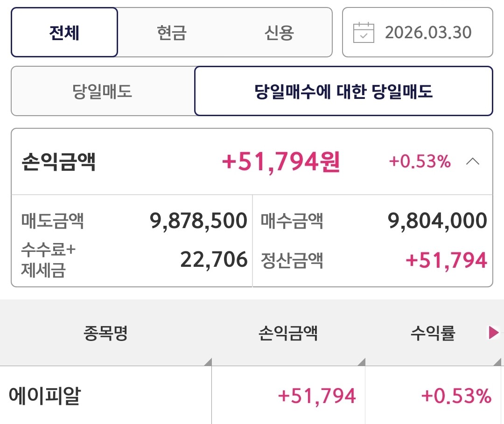Click the 매도금액 value 9,878,500
Viewport: 504px width, 424px height.
point(198,221)
